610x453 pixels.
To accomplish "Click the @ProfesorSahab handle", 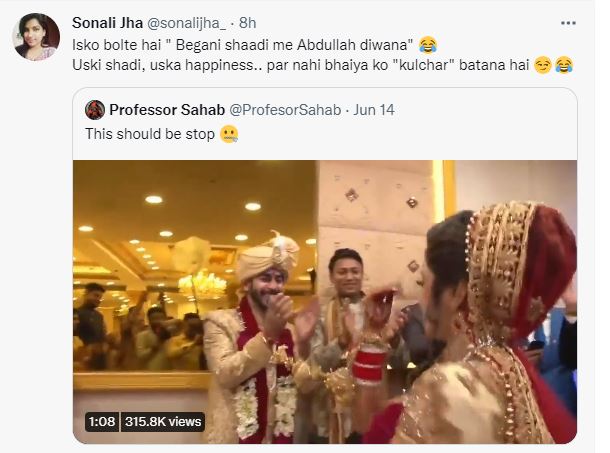I will 285,110.
